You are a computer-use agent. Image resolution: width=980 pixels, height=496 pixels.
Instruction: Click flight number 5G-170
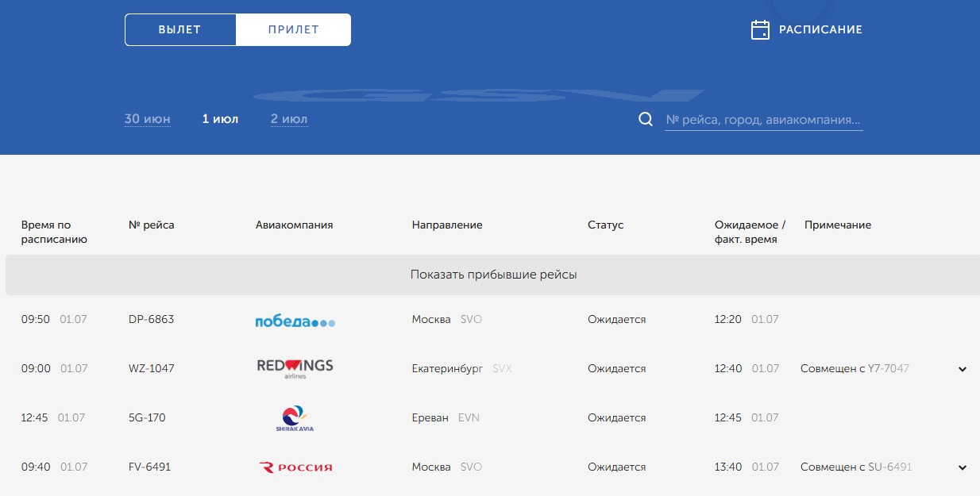pos(147,417)
